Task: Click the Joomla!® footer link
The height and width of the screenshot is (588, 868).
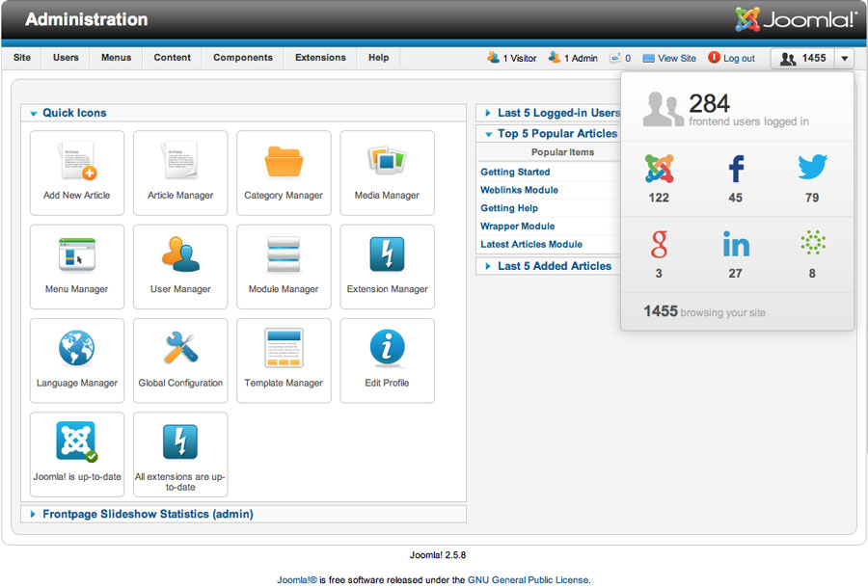Action: pos(297,579)
